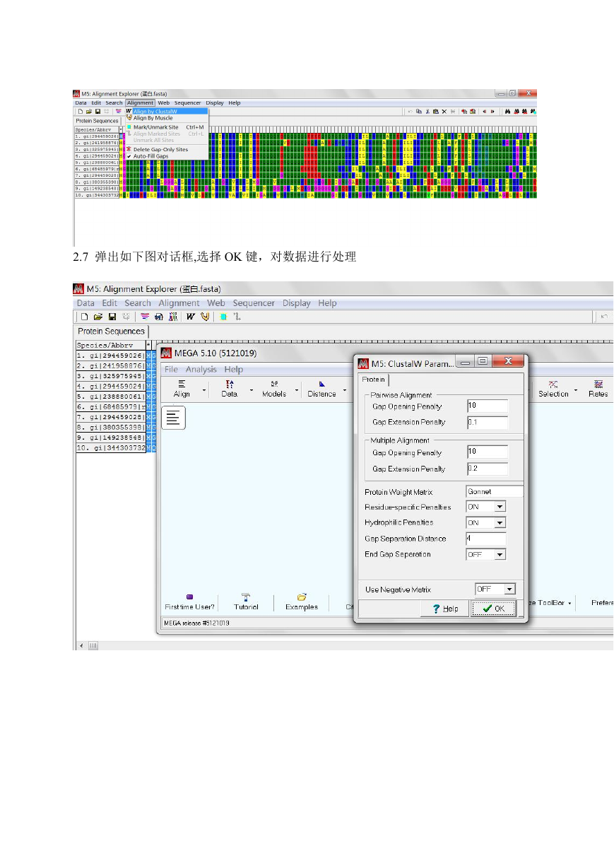Viewport: 614px width, 868px height.
Task: Click the Gap Separation Distance field
Action: tap(486, 539)
